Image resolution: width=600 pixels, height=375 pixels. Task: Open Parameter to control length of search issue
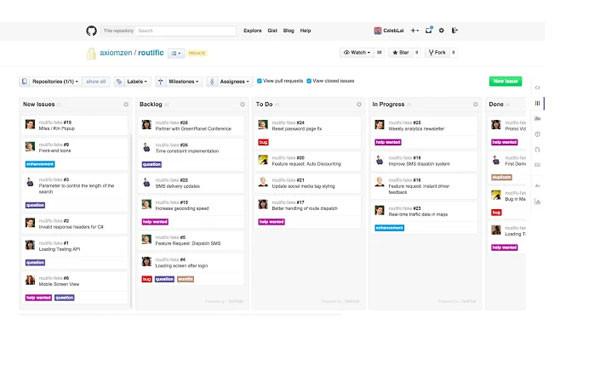pyautogui.click(x=77, y=189)
